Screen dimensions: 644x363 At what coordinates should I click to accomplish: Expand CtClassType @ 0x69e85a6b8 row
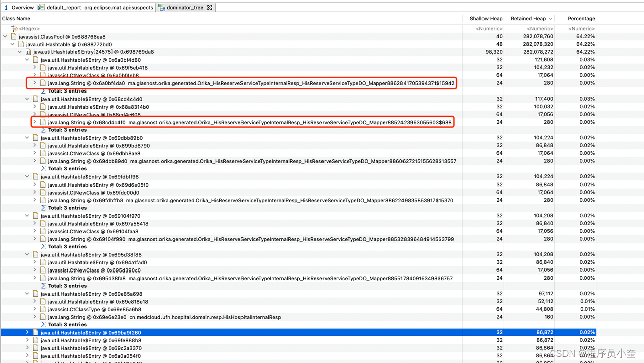point(35,309)
